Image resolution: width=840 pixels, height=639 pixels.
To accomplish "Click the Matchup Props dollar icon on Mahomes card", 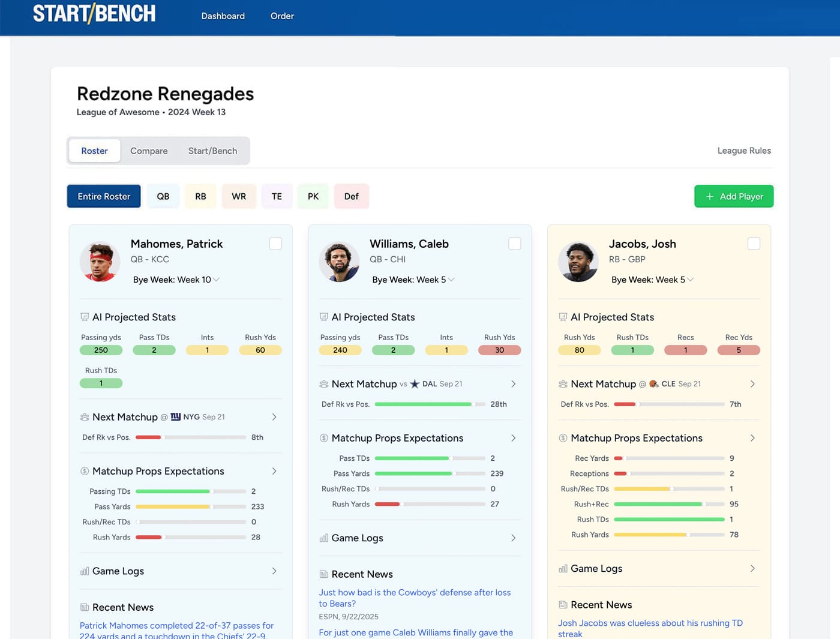I will click(x=85, y=471).
